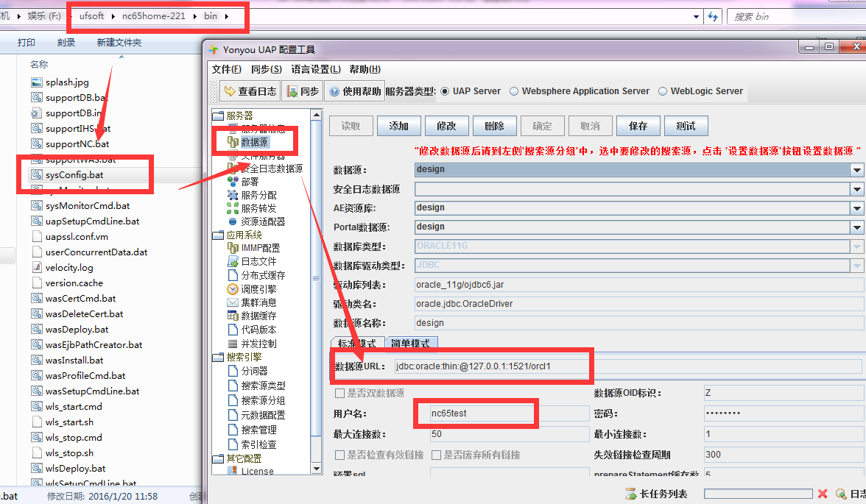Collapse the 服务器 tree group
This screenshot has width=866, height=504.
click(218, 116)
